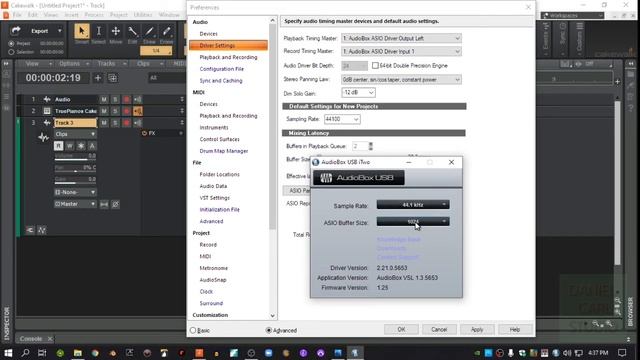Open Master output dropdown on Track 3
640x360 pixels.
click(x=75, y=204)
